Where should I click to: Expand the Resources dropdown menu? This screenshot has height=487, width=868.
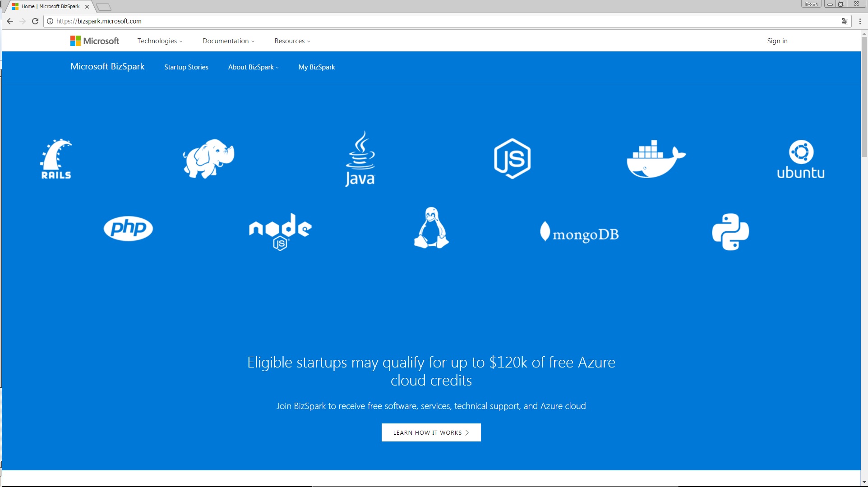point(292,41)
